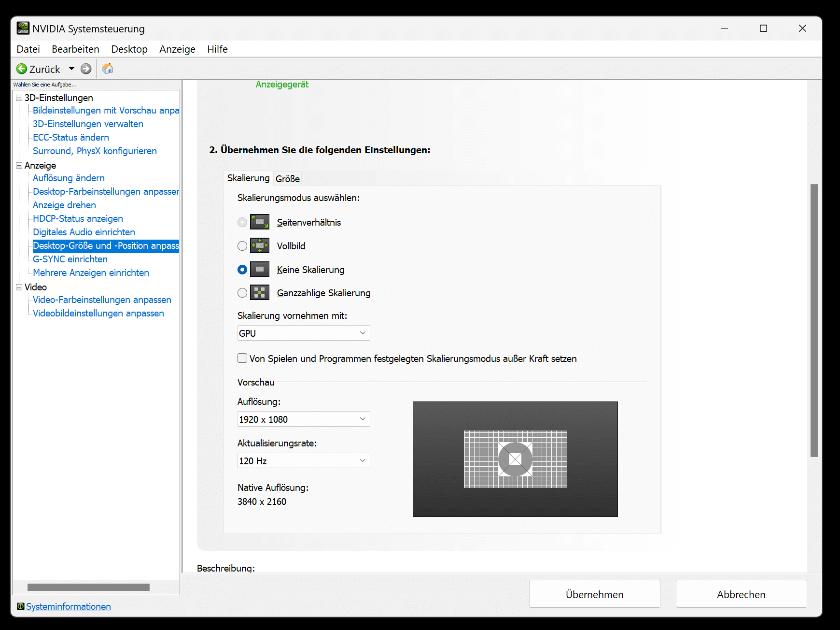Click the Keine Skalierung mode icon
The height and width of the screenshot is (630, 840).
point(260,270)
